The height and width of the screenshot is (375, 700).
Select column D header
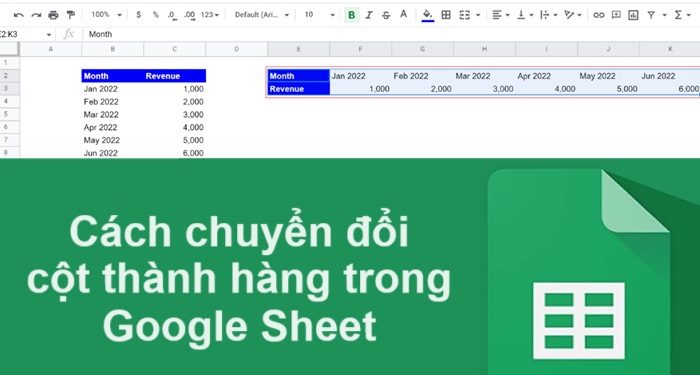pyautogui.click(x=237, y=49)
